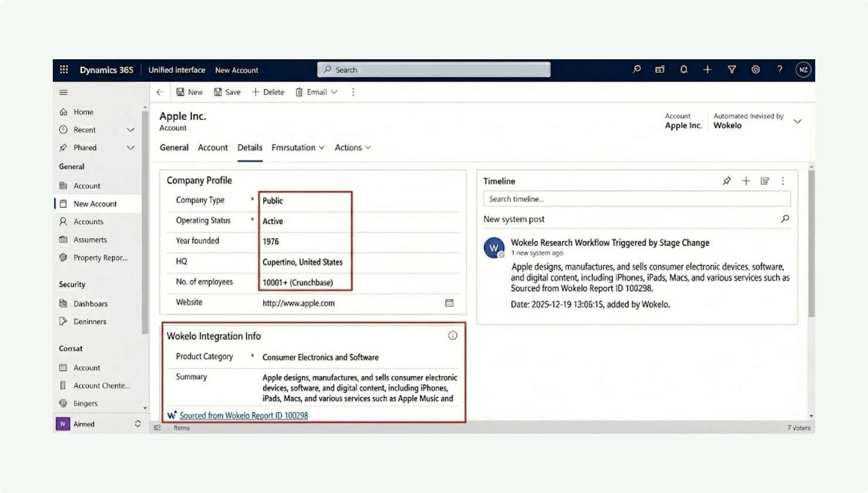Click the Email toolbar button

pyautogui.click(x=311, y=92)
